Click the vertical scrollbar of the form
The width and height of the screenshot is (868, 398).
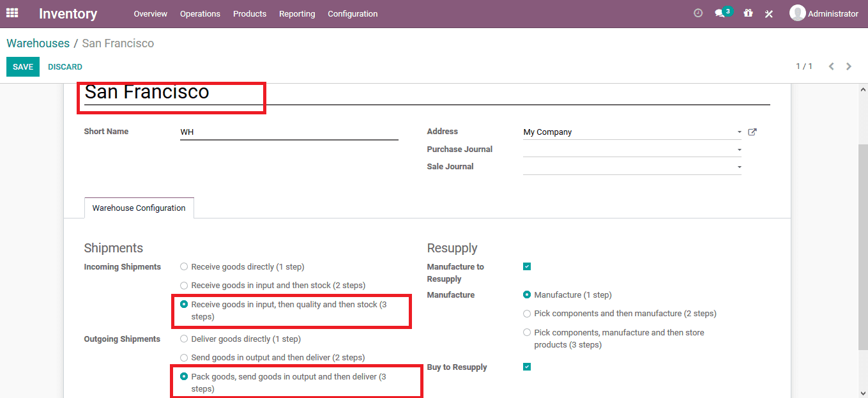(863, 247)
